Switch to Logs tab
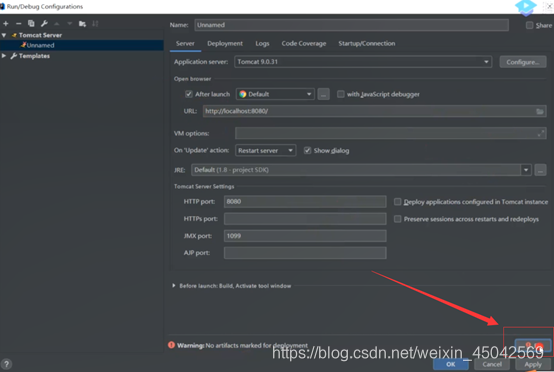The image size is (554, 372). 262,43
